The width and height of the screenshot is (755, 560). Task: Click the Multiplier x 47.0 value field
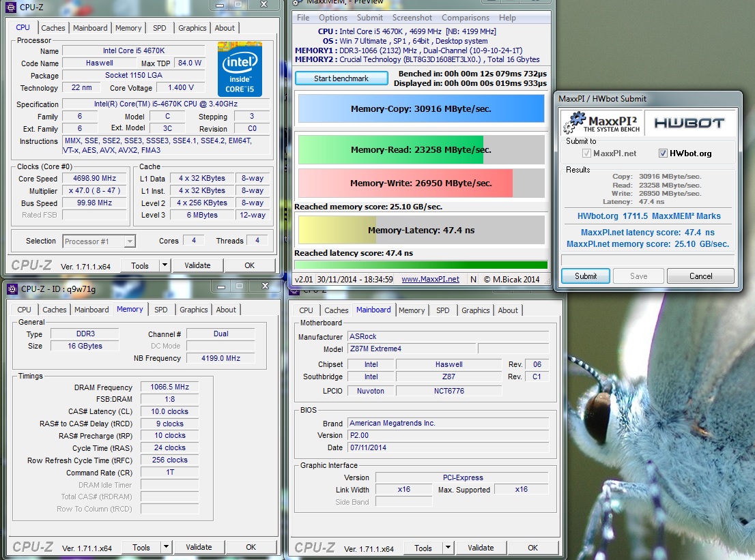pos(94,190)
